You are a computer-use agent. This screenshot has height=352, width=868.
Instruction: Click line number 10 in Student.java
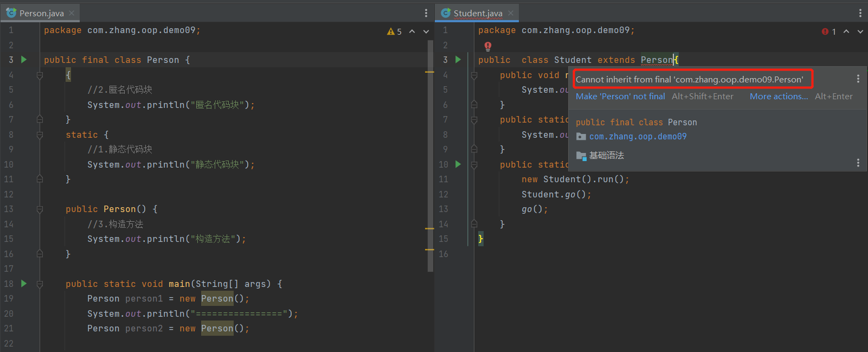443,164
